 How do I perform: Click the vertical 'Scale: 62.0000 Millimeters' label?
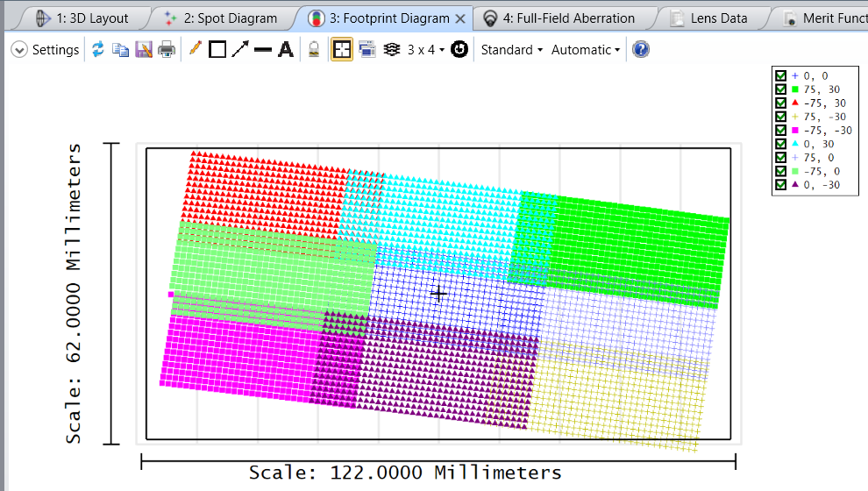coord(74,294)
